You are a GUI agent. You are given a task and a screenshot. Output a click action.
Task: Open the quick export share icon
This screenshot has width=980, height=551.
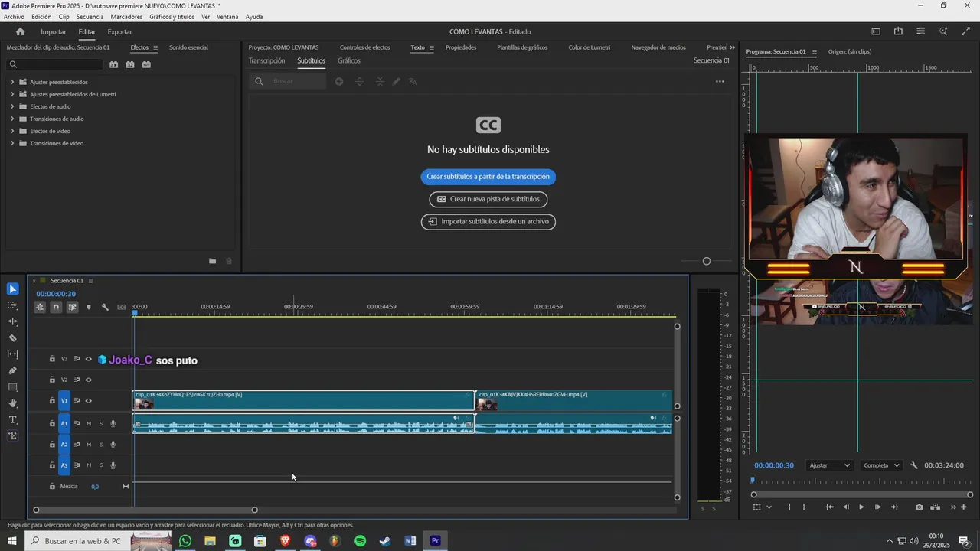point(898,31)
